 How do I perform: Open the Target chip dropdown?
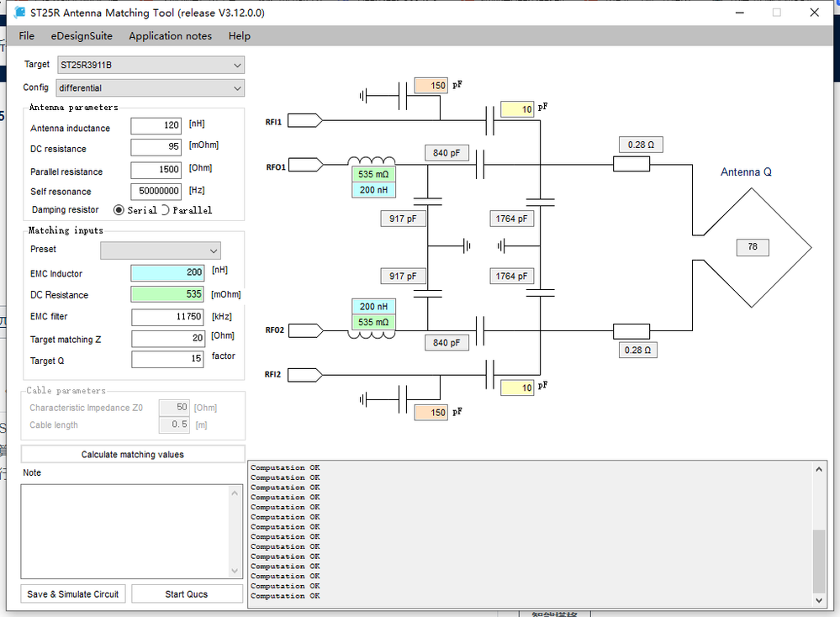[x=150, y=65]
